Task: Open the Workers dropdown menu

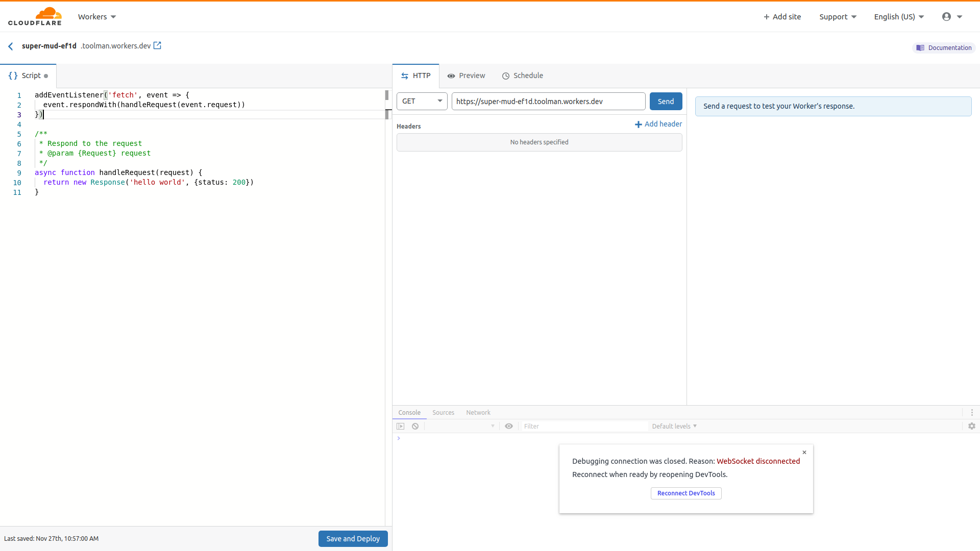Action: tap(97, 17)
